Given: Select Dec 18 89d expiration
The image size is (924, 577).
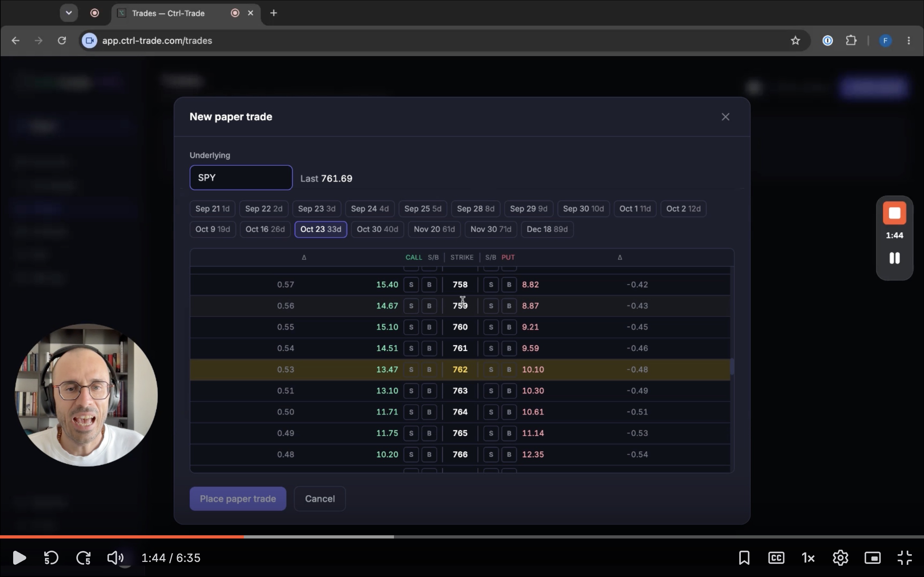Looking at the screenshot, I should (547, 229).
